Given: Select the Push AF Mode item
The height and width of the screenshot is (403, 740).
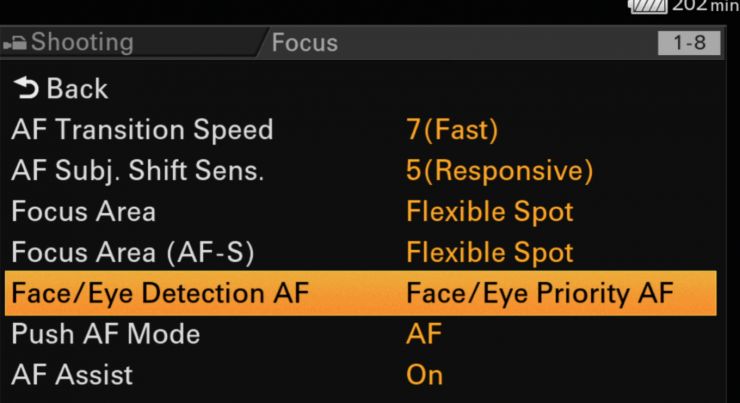Looking at the screenshot, I should click(x=106, y=335).
